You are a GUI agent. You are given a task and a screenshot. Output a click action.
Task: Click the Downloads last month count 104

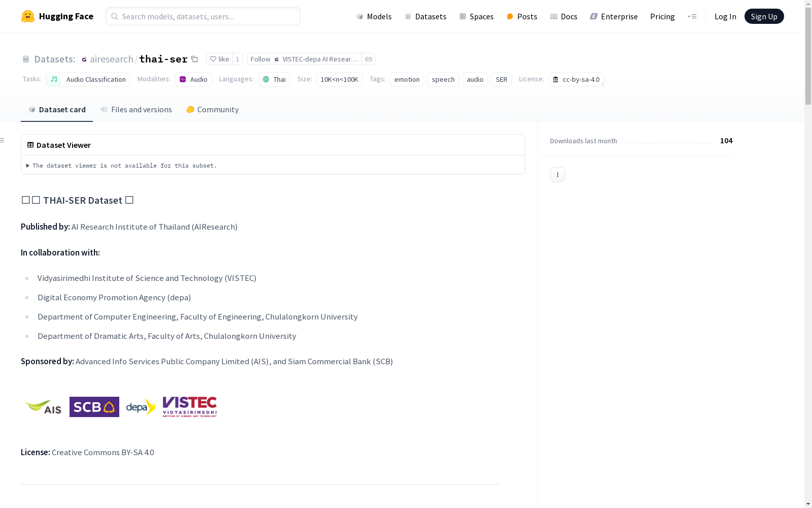click(x=726, y=141)
